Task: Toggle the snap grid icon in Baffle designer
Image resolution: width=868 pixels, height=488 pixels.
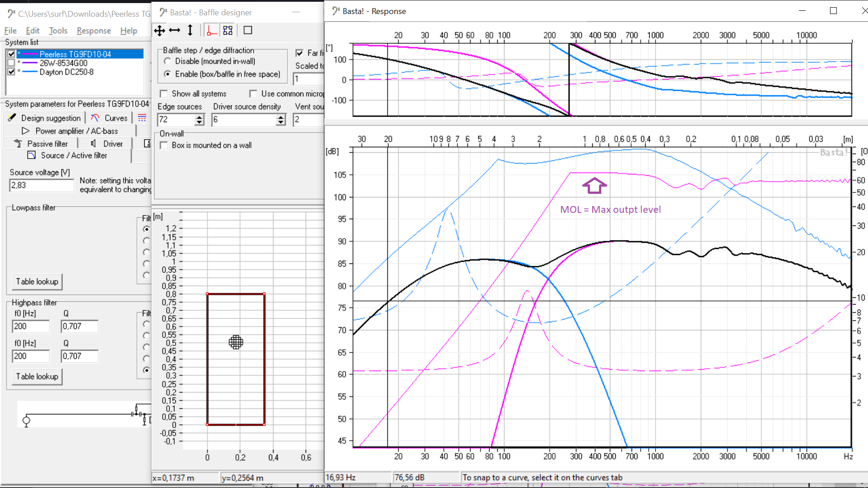Action: 228,31
